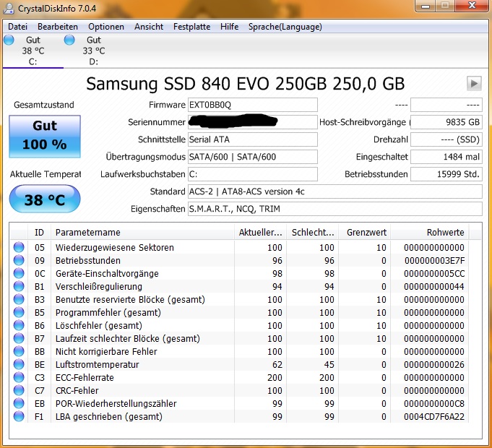Click status icon of row C3 ECC-Fehlerrate

tap(19, 377)
